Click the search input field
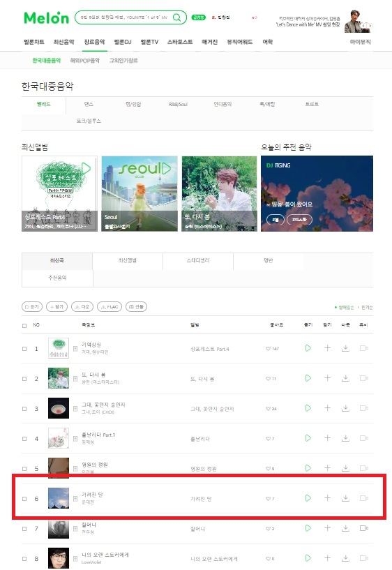 pos(123,17)
